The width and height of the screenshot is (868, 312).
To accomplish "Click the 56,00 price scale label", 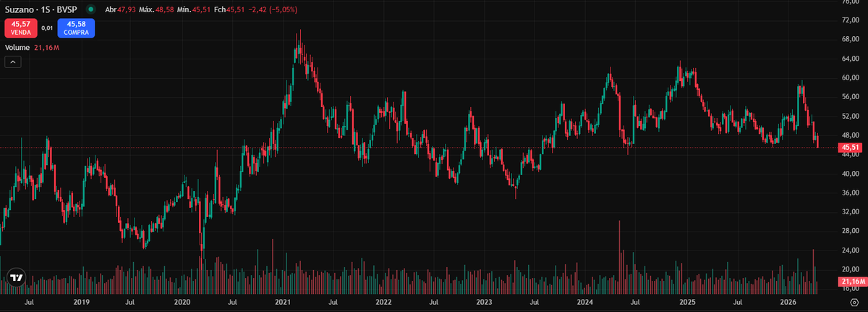I will (x=850, y=97).
